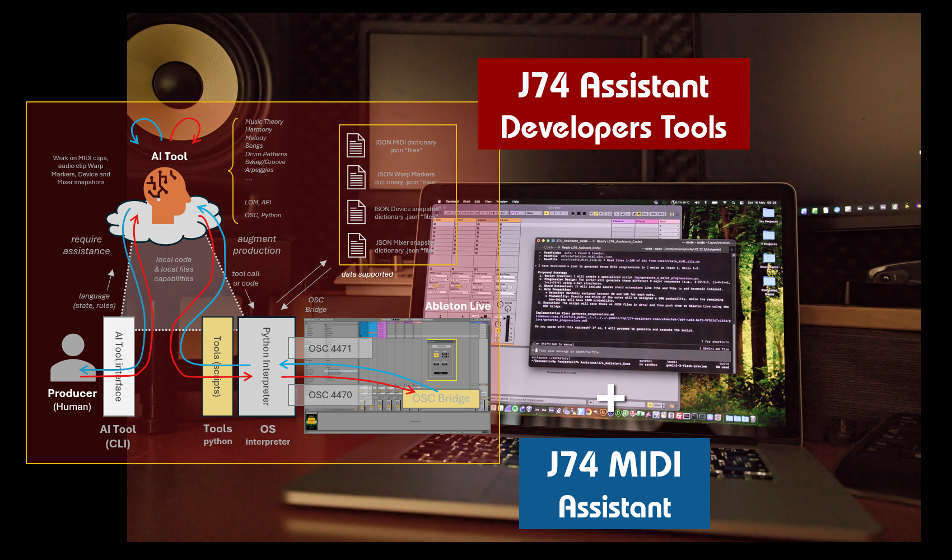The height and width of the screenshot is (560, 952).
Task: Open the Apple menu on the laptop
Action: pyautogui.click(x=440, y=201)
